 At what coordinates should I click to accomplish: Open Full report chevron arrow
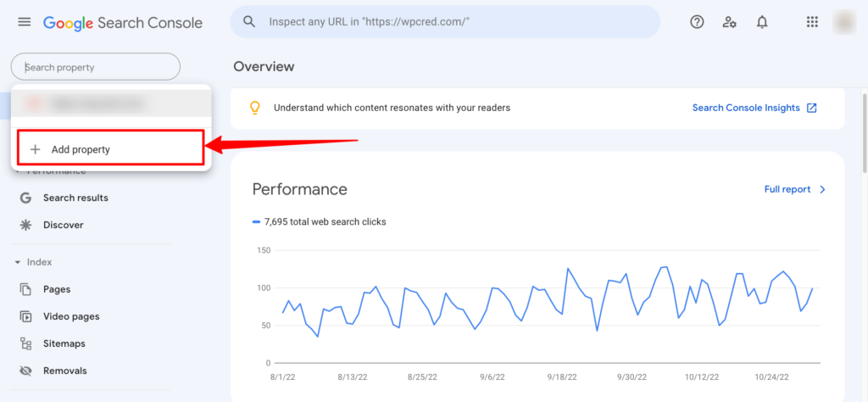tap(822, 189)
